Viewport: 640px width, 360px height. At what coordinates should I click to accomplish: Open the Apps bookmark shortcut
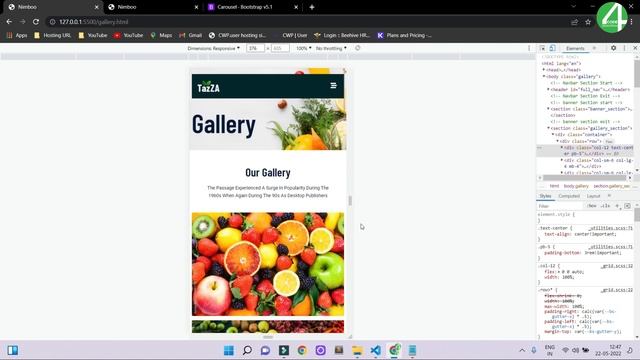coord(17,36)
